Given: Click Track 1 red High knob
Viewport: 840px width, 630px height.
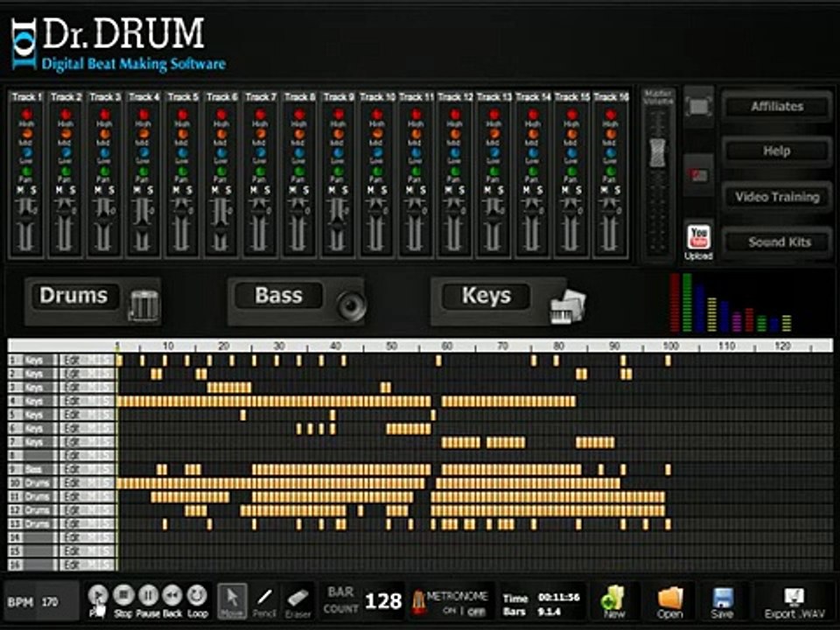Looking at the screenshot, I should coord(27,114).
